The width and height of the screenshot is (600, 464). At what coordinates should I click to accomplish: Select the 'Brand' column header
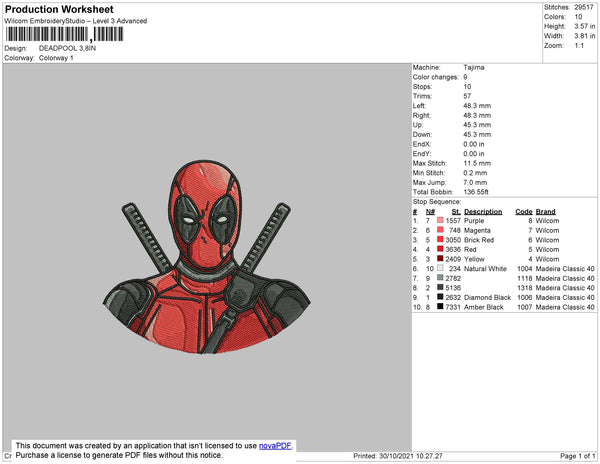pos(545,212)
